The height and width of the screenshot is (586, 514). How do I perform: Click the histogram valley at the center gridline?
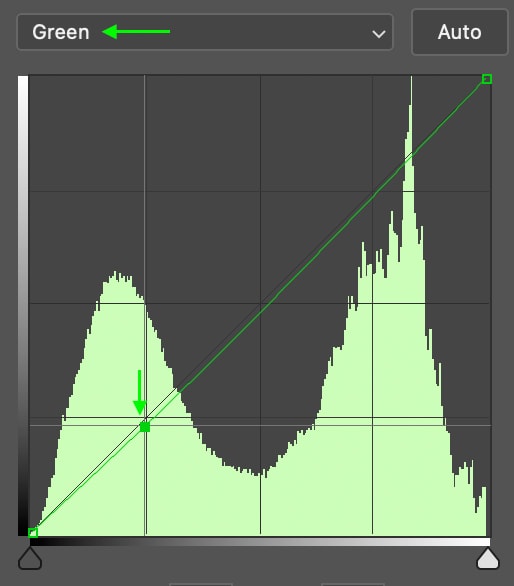click(260, 474)
